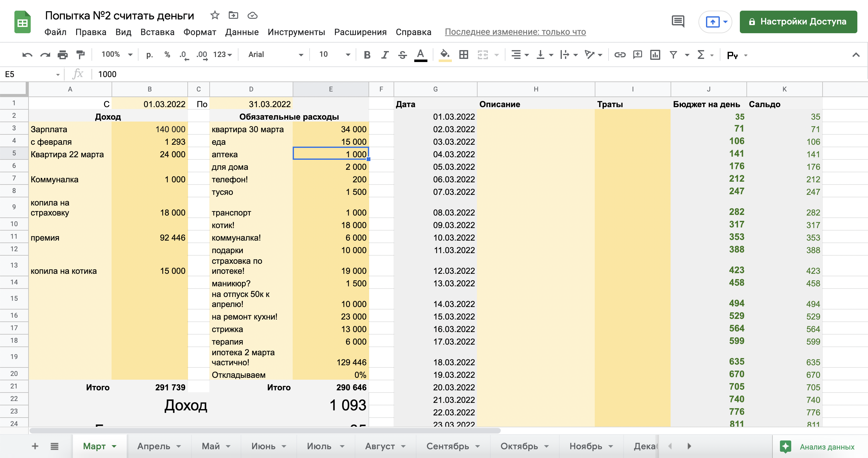Click the Google Sheets home icon
The width and height of the screenshot is (868, 458).
coord(23,22)
